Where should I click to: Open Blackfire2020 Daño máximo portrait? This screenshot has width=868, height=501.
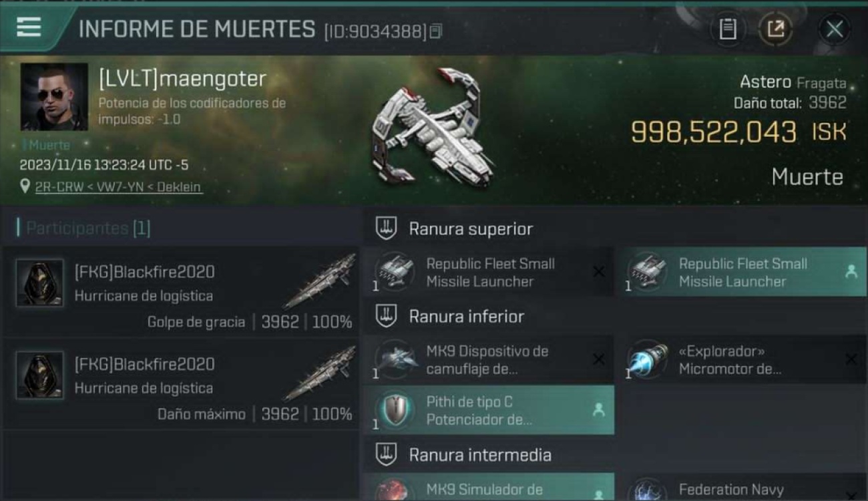[40, 375]
